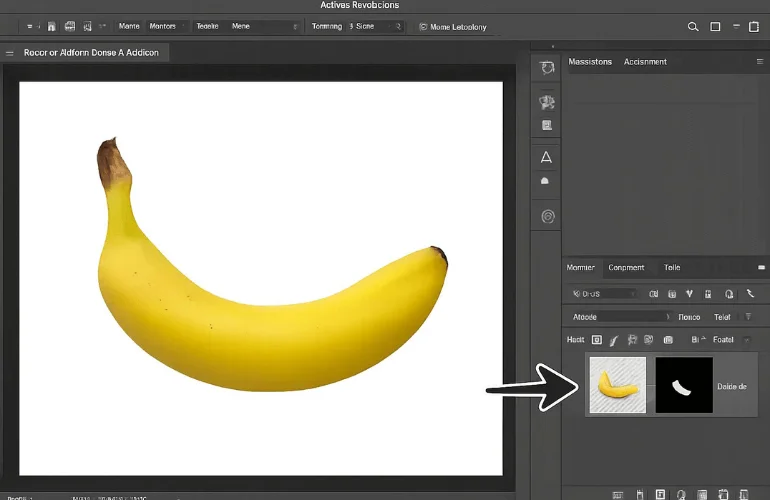
Task: Click the funnel icon right of Telat
Action: 748,317
